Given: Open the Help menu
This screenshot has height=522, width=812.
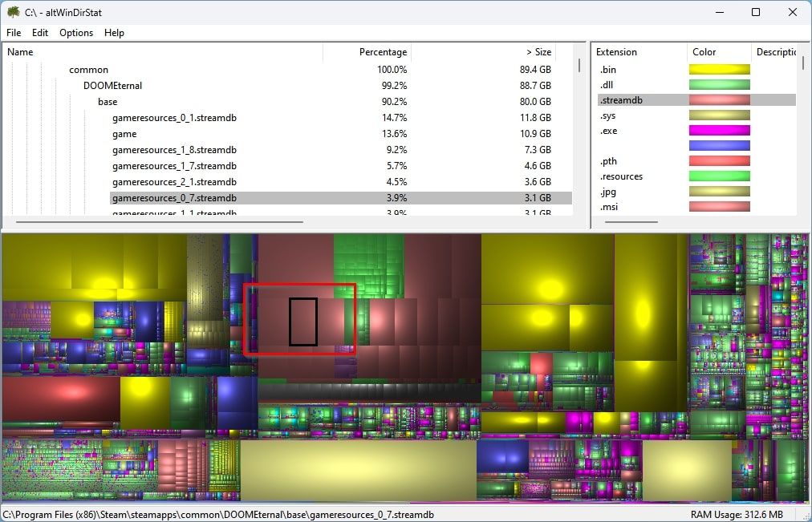Looking at the screenshot, I should (114, 33).
